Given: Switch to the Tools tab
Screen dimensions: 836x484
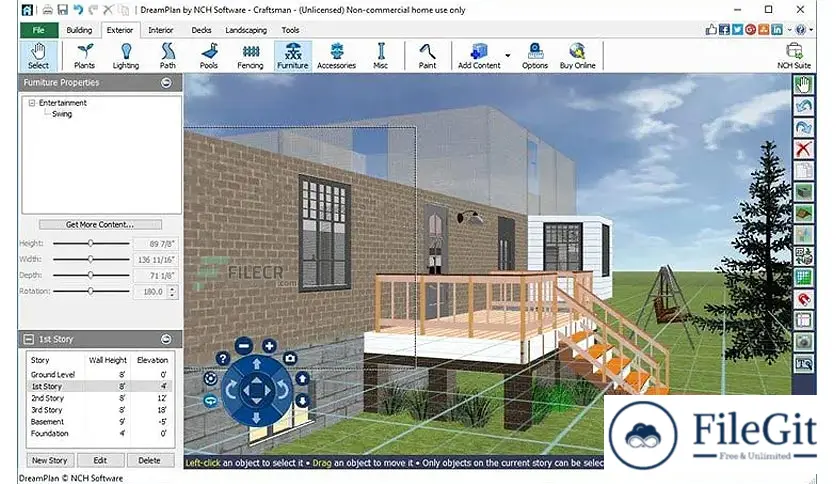Looking at the screenshot, I should [290, 30].
